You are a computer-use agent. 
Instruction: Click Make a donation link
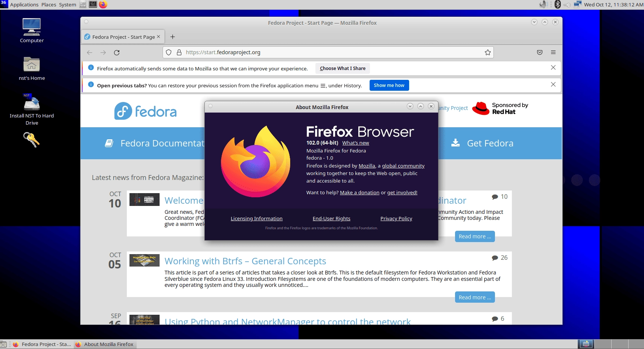(359, 192)
